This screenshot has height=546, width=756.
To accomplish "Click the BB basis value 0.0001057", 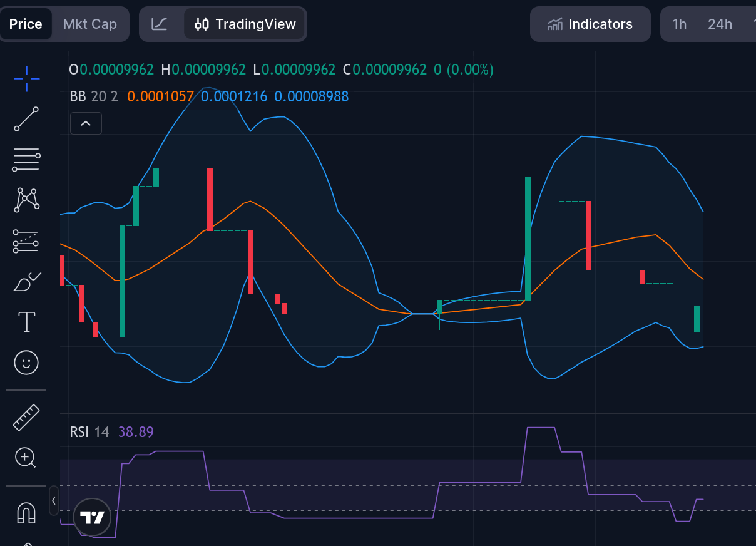I will click(160, 96).
